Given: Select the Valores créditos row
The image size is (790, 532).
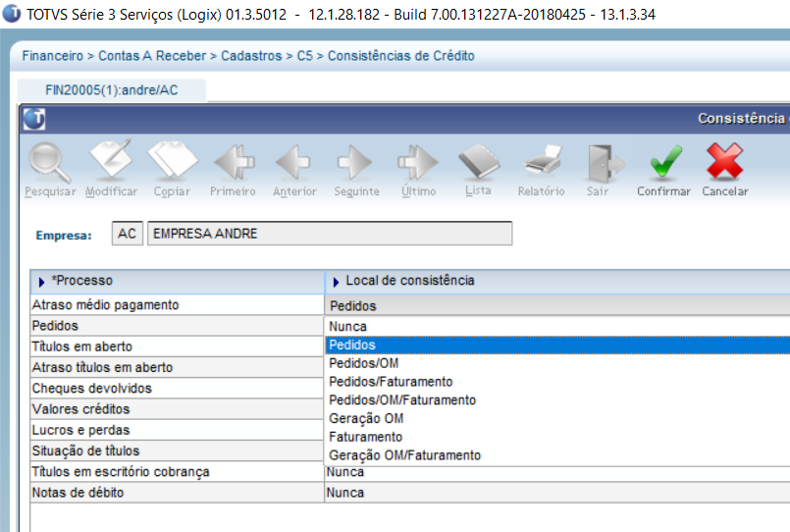Looking at the screenshot, I should click(x=177, y=409).
